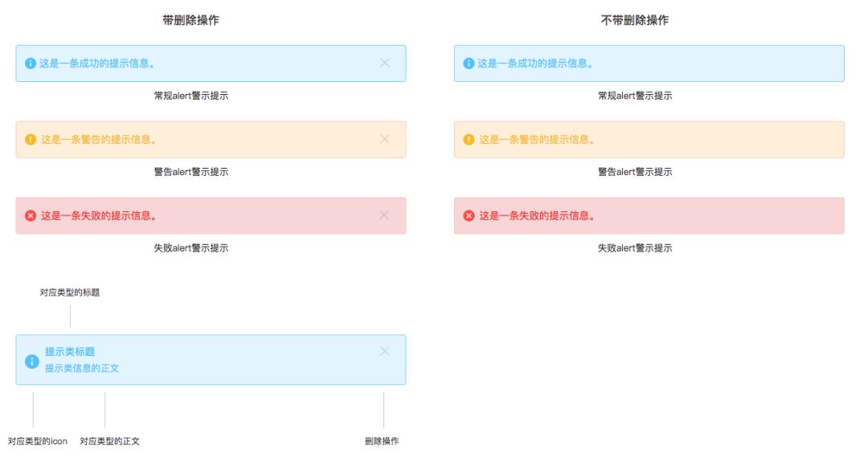This screenshot has width=868, height=462.
Task: Click the 提示类信息的正文 body text
Action: [82, 369]
